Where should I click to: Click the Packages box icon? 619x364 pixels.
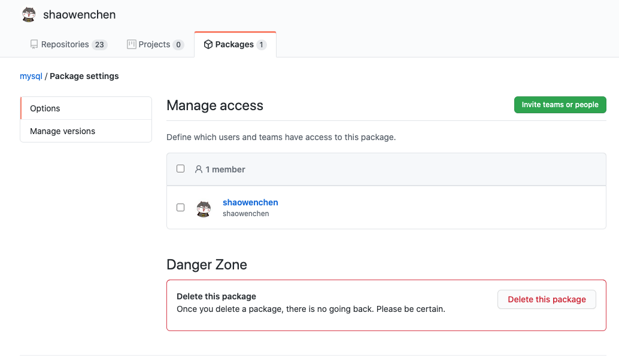coord(208,45)
